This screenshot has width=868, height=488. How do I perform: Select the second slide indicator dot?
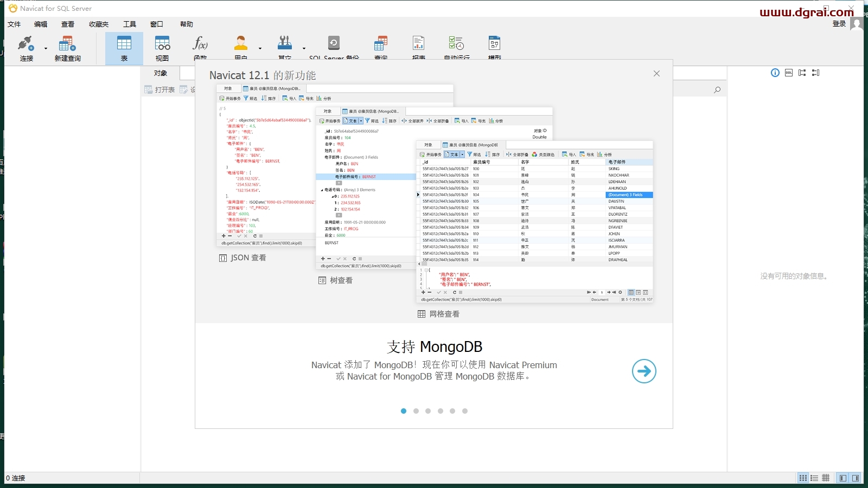416,411
